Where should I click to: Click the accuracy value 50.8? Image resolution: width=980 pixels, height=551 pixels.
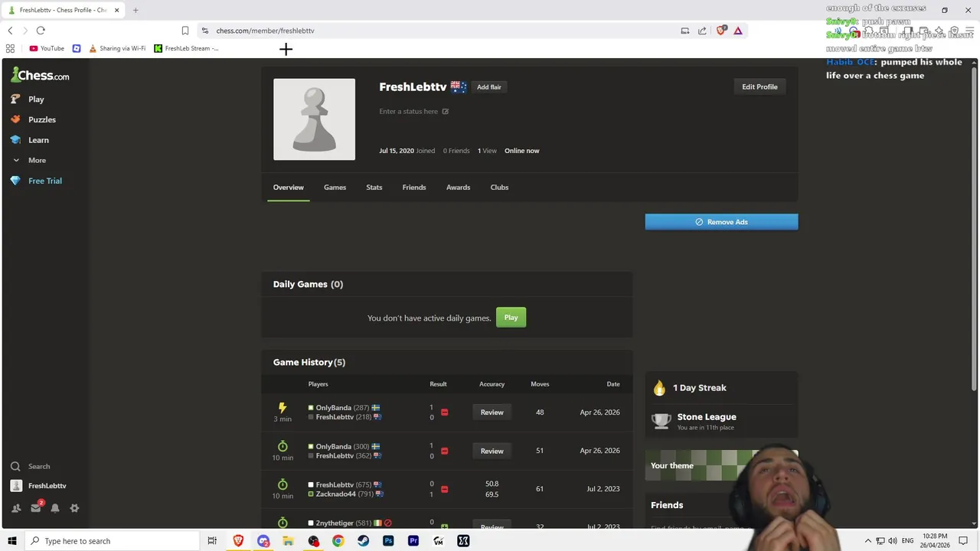tap(492, 484)
